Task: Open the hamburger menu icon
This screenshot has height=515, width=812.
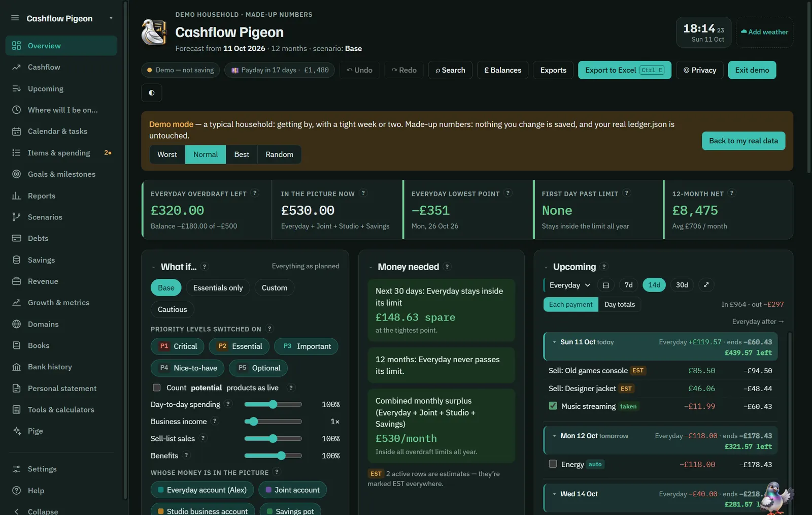Action: [x=15, y=18]
